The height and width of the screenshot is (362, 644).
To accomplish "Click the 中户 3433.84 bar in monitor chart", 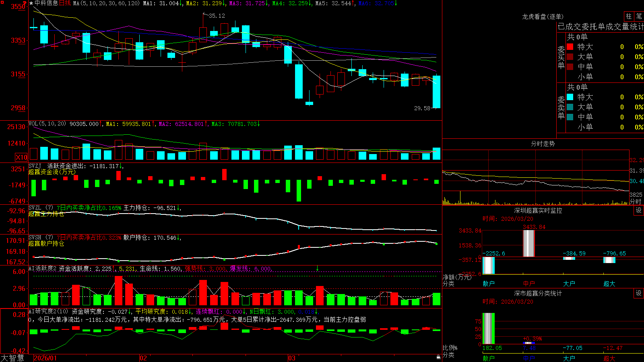I will [529, 243].
